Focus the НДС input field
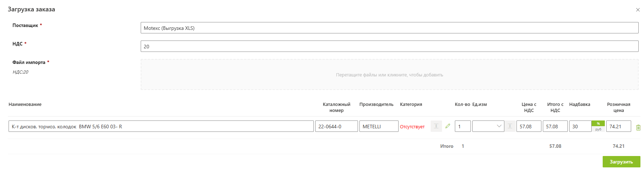 389,47
